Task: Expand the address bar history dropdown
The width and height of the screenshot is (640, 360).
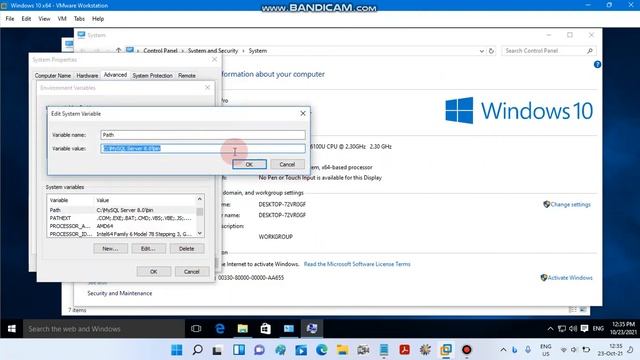Action: (x=482, y=51)
